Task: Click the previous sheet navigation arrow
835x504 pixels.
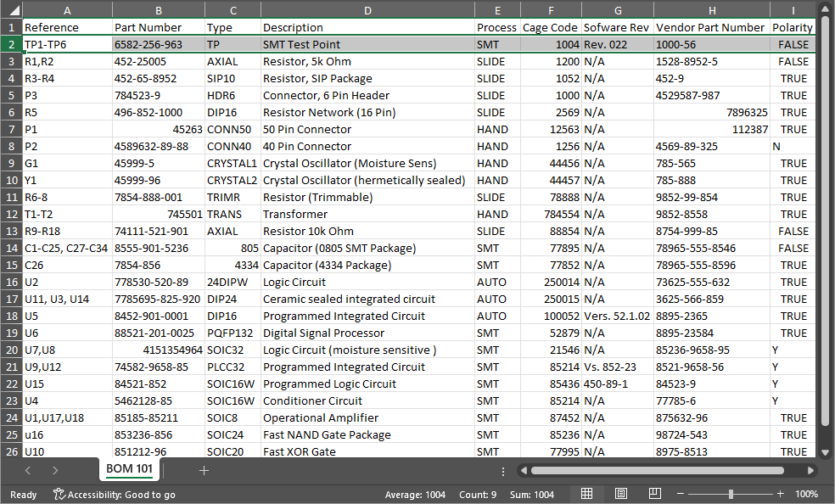Action: 28,470
